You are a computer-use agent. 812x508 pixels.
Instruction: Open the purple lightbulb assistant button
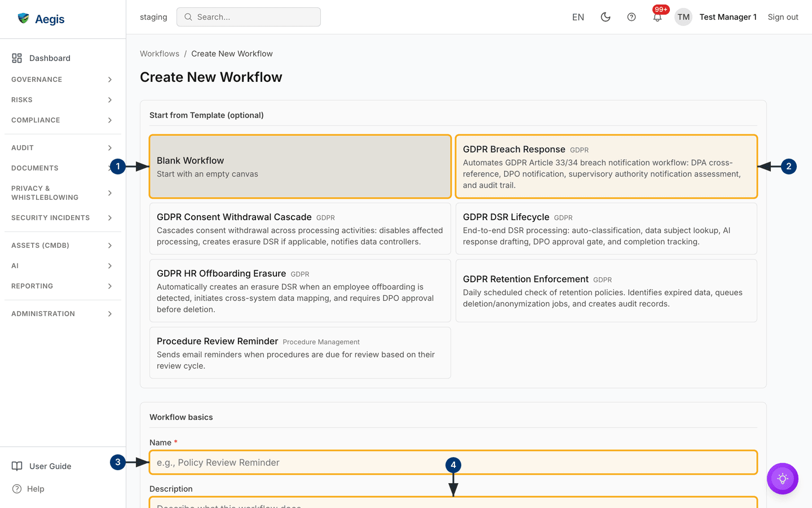click(x=783, y=479)
